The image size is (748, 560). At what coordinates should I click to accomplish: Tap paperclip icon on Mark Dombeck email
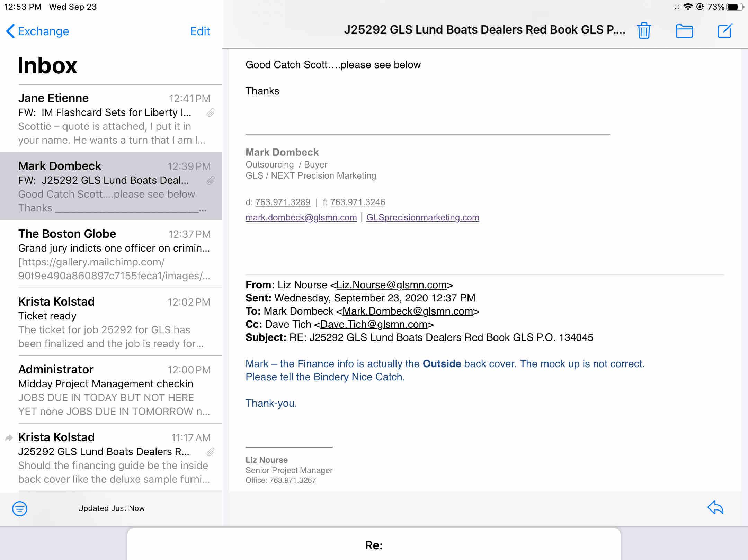coord(211,180)
